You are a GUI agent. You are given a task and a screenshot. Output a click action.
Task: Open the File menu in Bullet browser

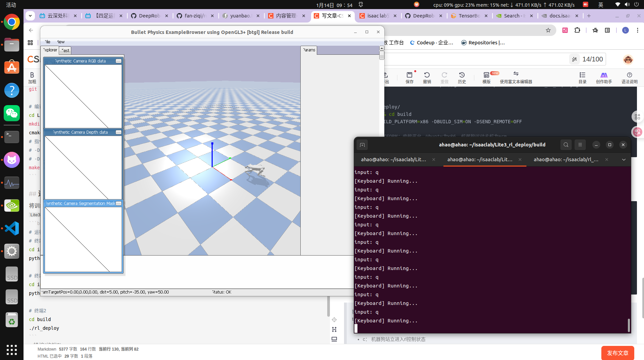[47, 42]
